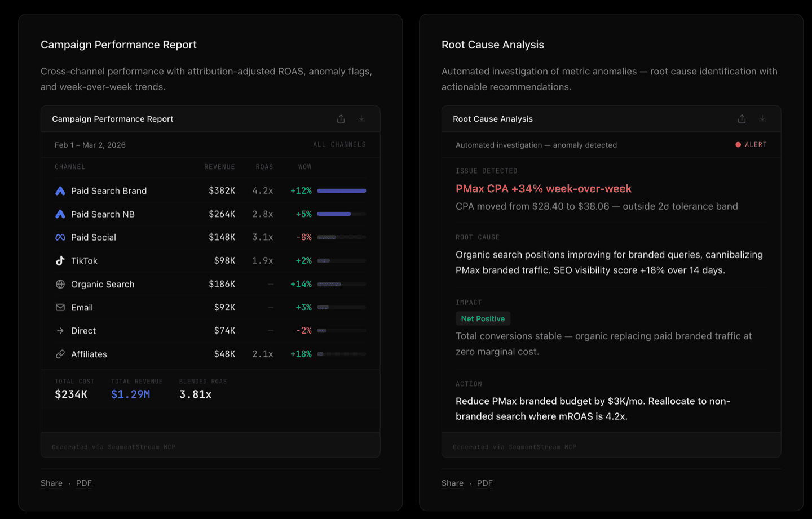Screen dimensions: 812x519
Task: Open the Share link under Root Cause Analysis
Action: [452, 483]
